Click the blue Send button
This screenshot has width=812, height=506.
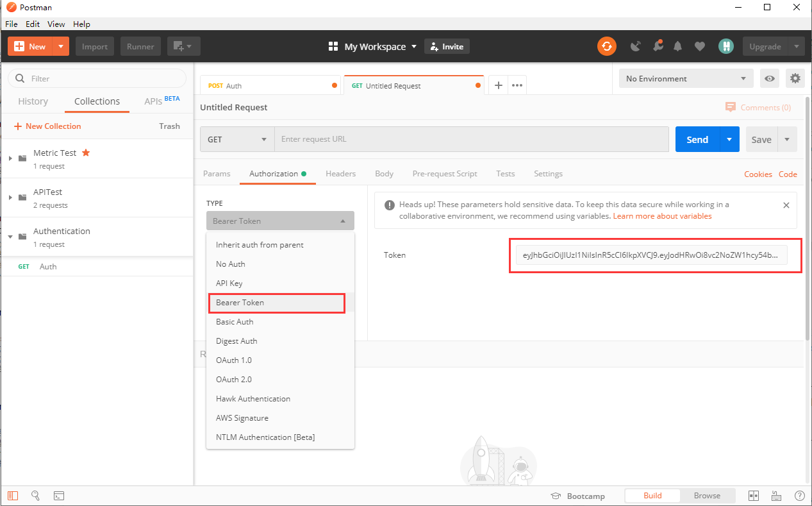coord(697,139)
